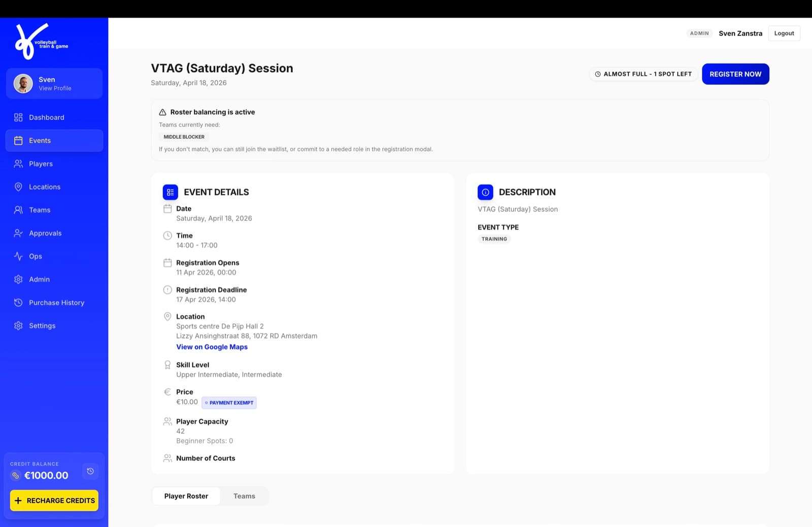Open the Approvals user-check icon
This screenshot has width=812, height=527.
(18, 233)
